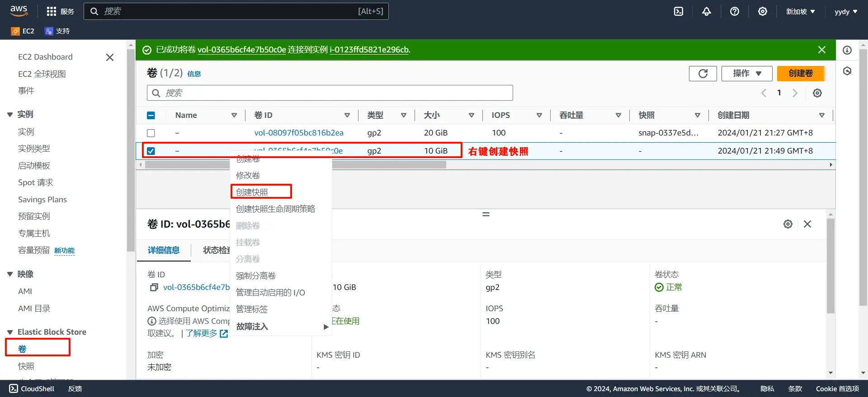Viewport: 868px width, 397px height.
Task: Open the Cookie 首选项 footer link
Action: [837, 388]
